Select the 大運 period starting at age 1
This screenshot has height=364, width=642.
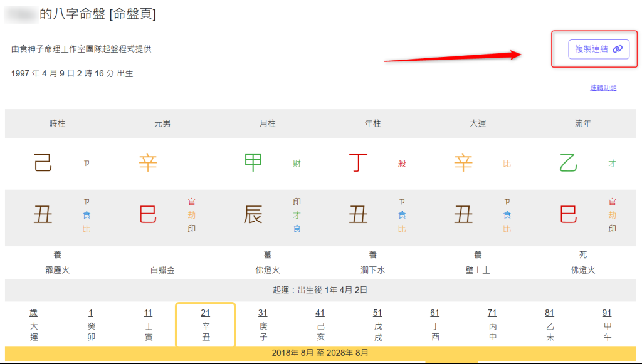coord(91,325)
